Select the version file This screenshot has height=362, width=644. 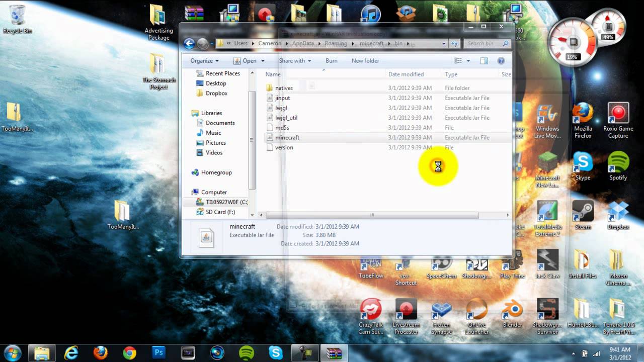(284, 147)
